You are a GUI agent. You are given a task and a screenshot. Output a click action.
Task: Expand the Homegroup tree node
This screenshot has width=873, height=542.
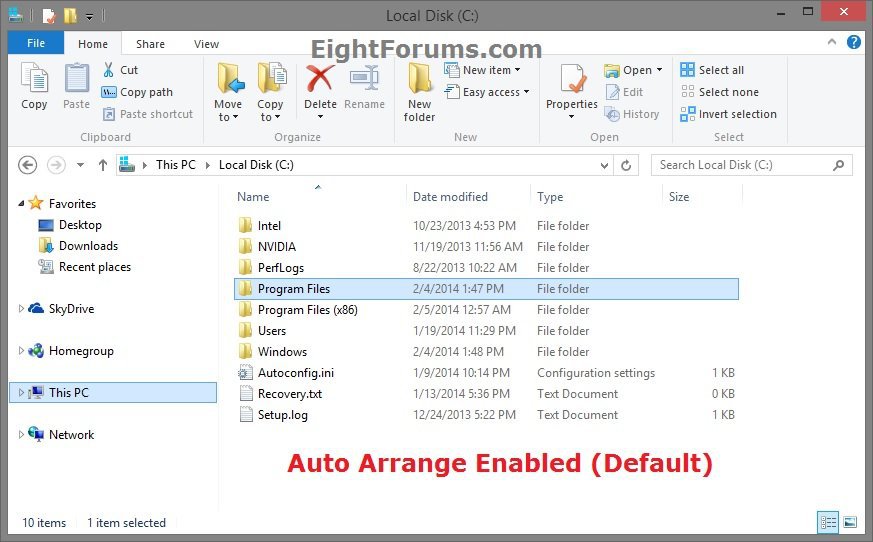point(21,350)
